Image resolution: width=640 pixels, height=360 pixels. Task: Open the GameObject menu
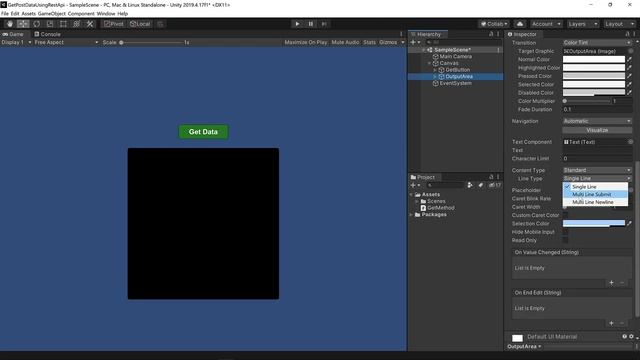(52, 13)
